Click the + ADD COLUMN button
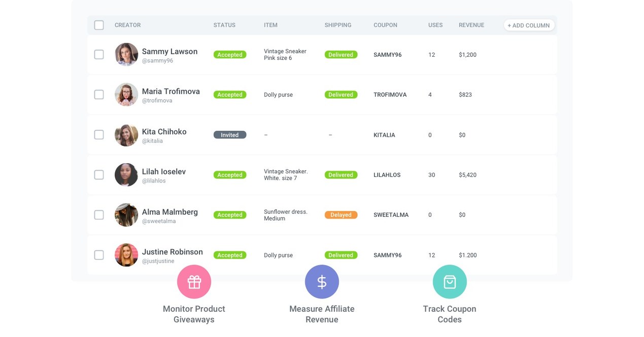Viewport: 644px width, 337px height. coord(529,25)
